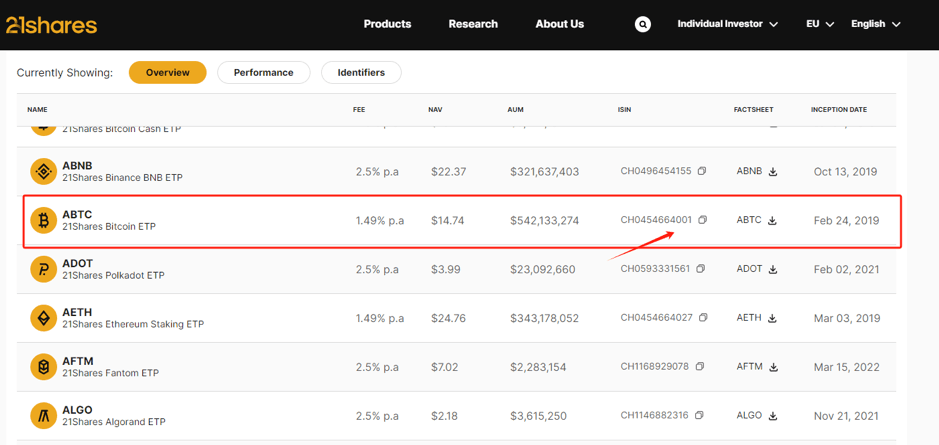Open the Individual Investor dropdown
The width and height of the screenshot is (939, 445).
727,24
